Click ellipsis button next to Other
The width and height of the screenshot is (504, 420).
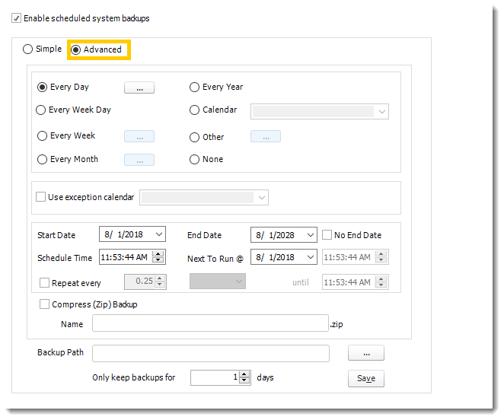coord(266,136)
